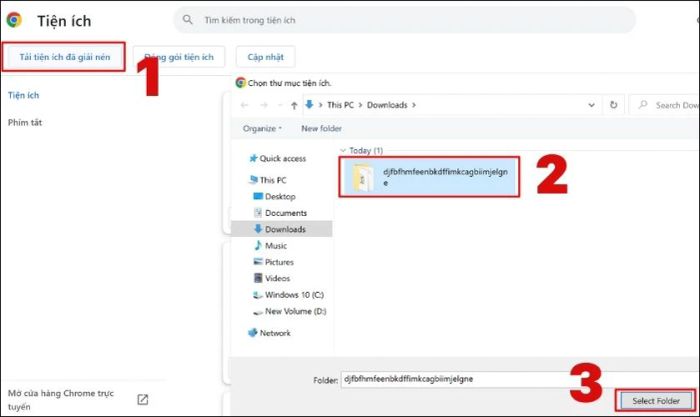Open the Organize dropdown menu
This screenshot has width=700, height=417.
pos(260,128)
